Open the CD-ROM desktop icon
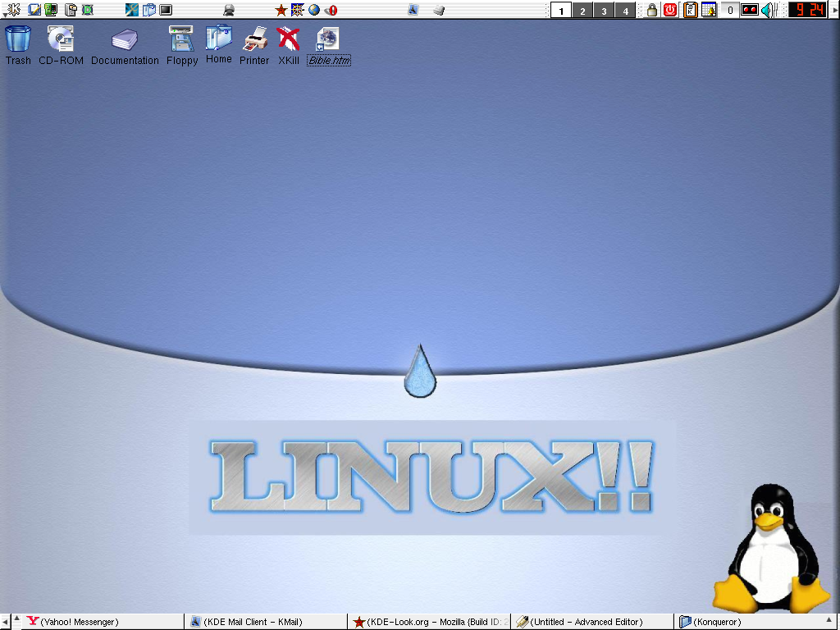This screenshot has width=840, height=630. point(61,45)
